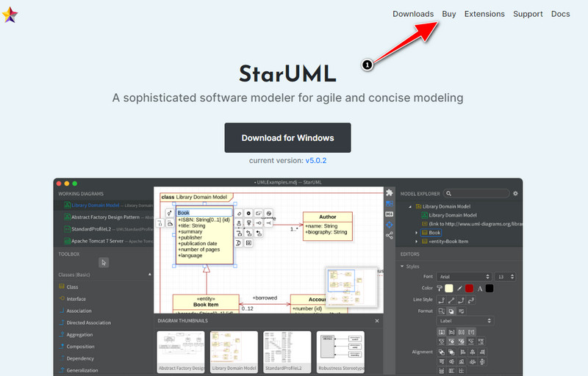Collapse the Library Domain Model tree node
This screenshot has width=588, height=376.
[x=410, y=206]
